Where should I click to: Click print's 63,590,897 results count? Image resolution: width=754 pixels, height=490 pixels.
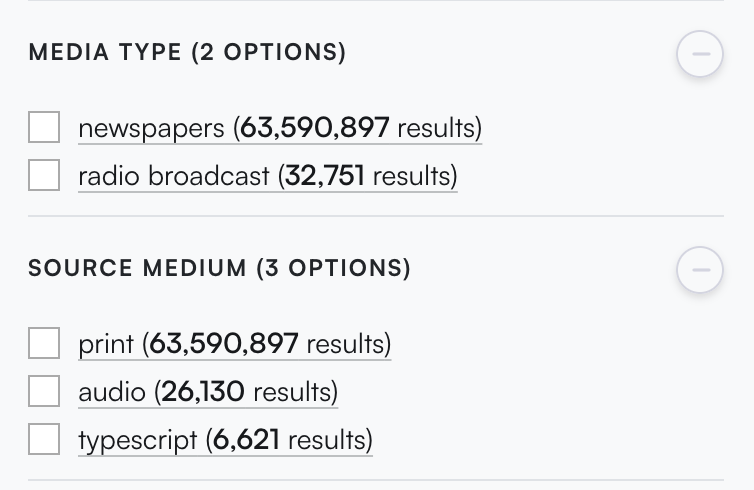point(224,344)
